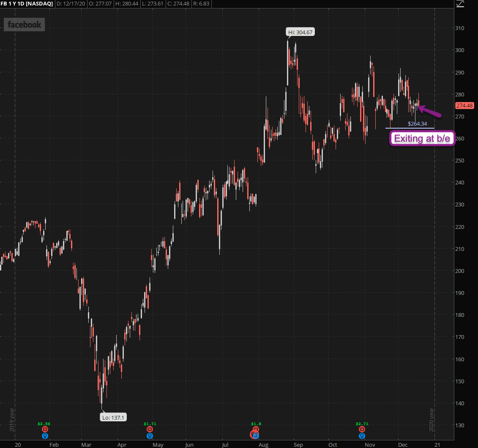The image size is (478, 448).
Task: Select the $264.34 price level label
Action: [x=417, y=124]
